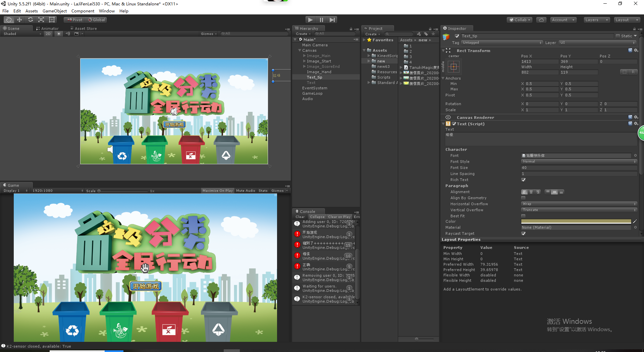The width and height of the screenshot is (644, 352).
Task: Toggle 2D scene view mode
Action: pyautogui.click(x=48, y=34)
